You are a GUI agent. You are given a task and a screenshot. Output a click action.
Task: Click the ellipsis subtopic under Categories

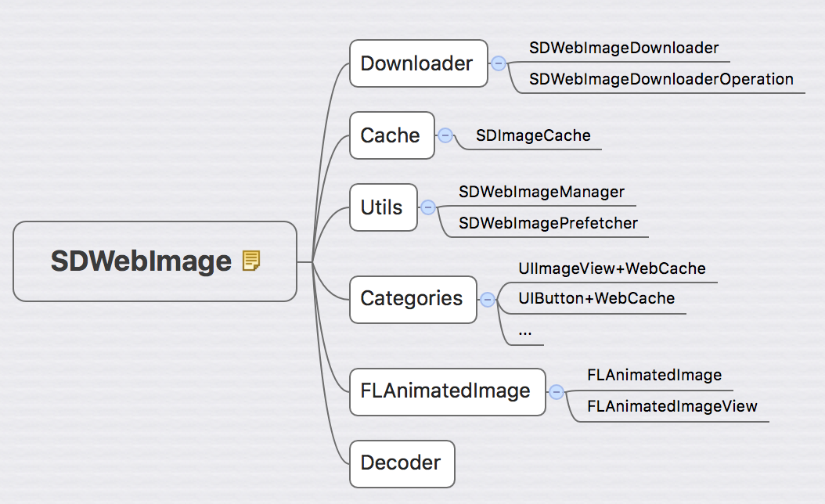point(524,333)
